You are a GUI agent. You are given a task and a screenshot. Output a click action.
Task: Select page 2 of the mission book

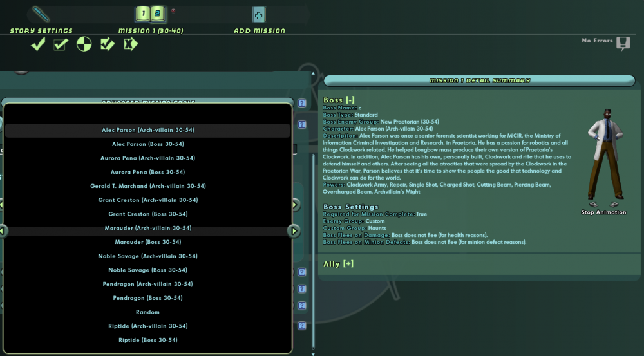[158, 14]
